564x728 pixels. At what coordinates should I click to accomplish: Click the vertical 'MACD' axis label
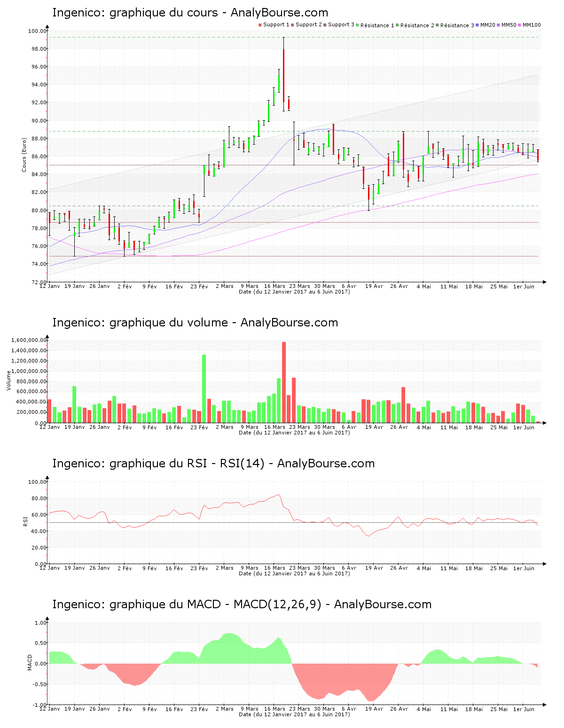point(30,662)
